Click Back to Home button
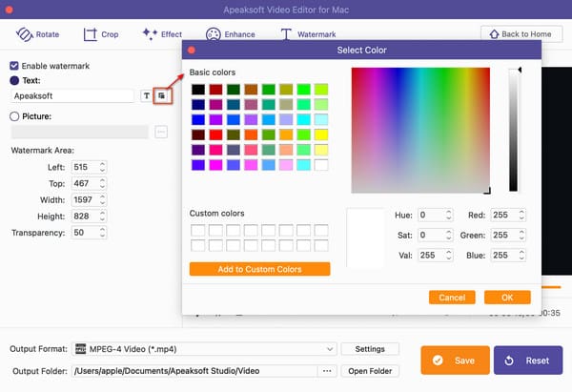This screenshot has height=392, width=572. (x=521, y=34)
